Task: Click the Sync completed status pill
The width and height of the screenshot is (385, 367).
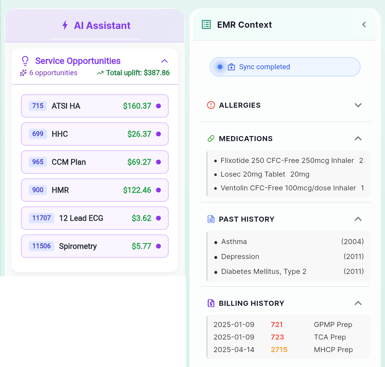Action: (x=285, y=67)
